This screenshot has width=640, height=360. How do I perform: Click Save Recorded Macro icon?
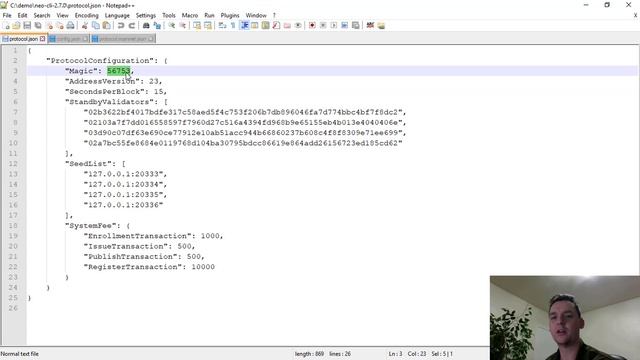(356, 25)
